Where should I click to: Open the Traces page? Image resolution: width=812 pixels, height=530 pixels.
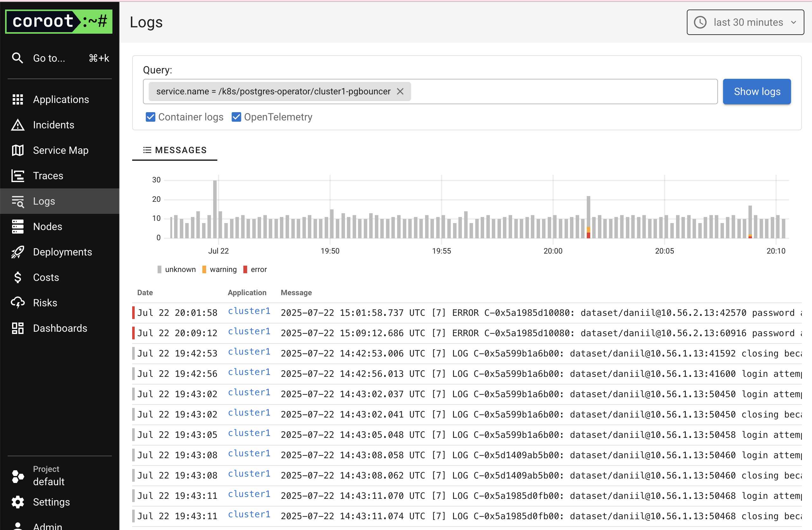60,176
